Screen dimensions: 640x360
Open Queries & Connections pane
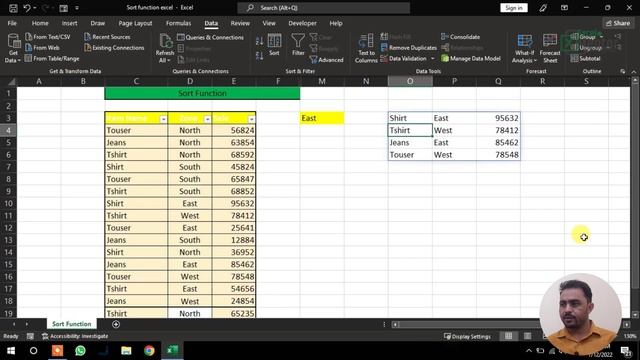(210, 37)
